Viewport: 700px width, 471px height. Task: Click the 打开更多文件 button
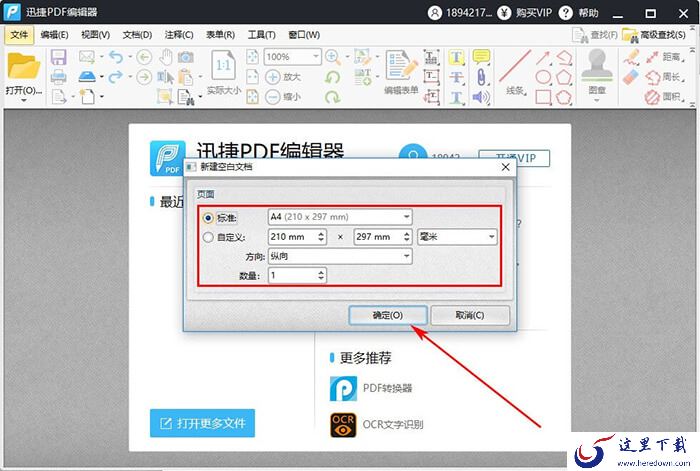tap(202, 423)
